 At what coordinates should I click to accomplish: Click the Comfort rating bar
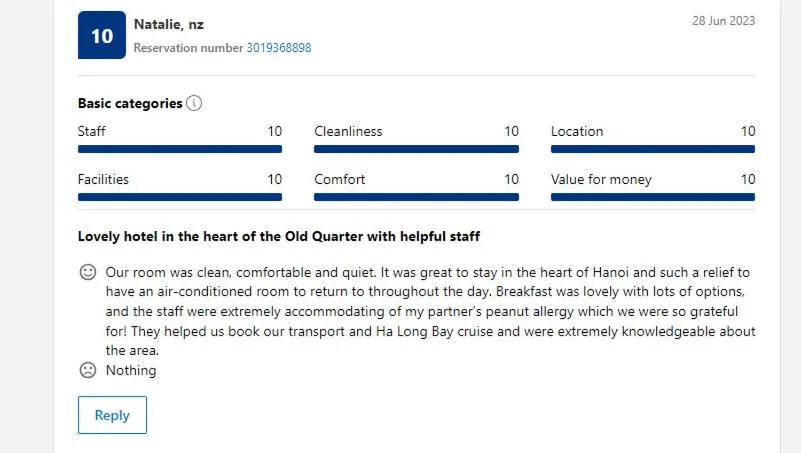416,197
